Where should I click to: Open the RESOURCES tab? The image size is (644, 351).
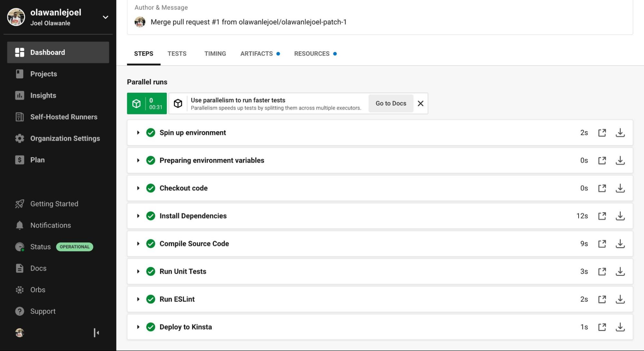(312, 54)
